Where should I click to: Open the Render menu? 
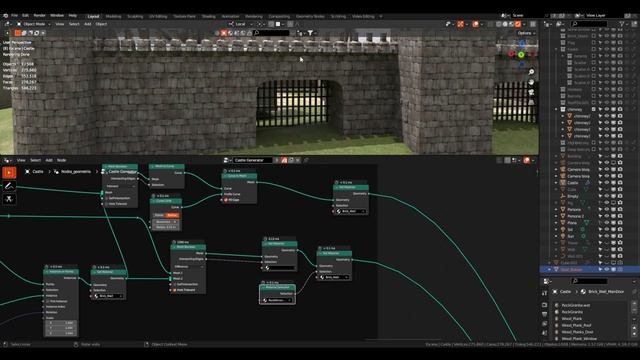click(40, 16)
